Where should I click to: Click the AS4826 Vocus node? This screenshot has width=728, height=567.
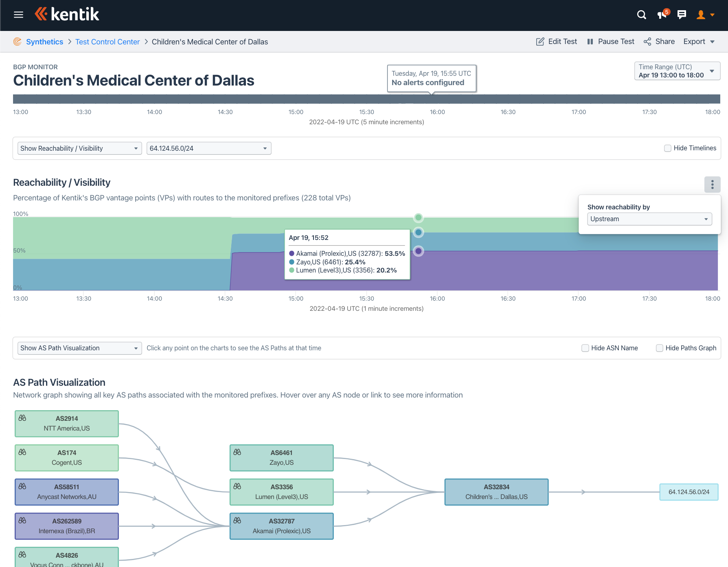(67, 557)
